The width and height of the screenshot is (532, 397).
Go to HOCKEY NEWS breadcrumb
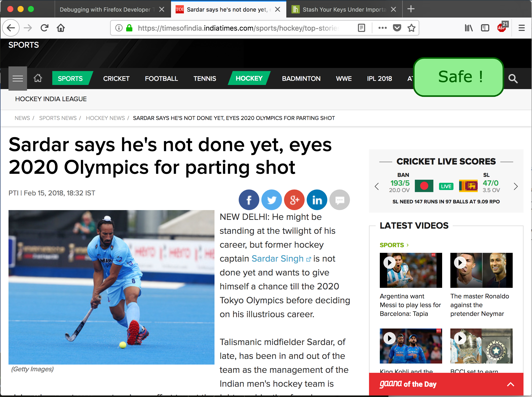105,118
